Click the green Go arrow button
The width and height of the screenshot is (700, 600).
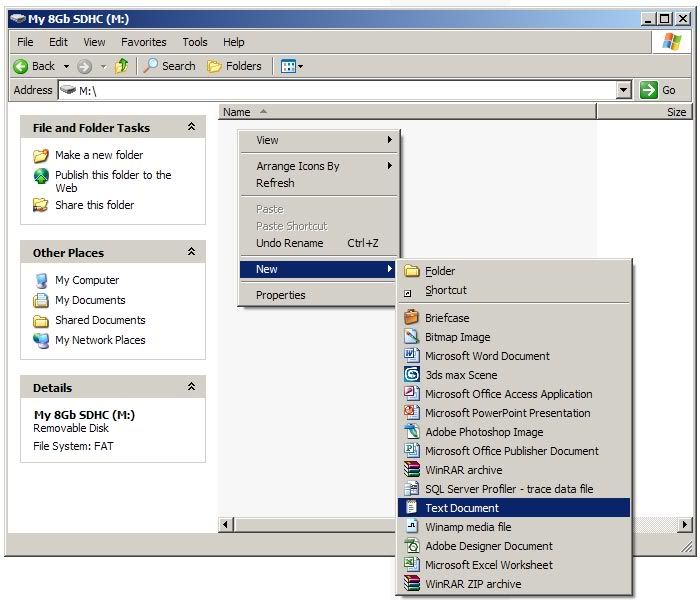(x=648, y=90)
